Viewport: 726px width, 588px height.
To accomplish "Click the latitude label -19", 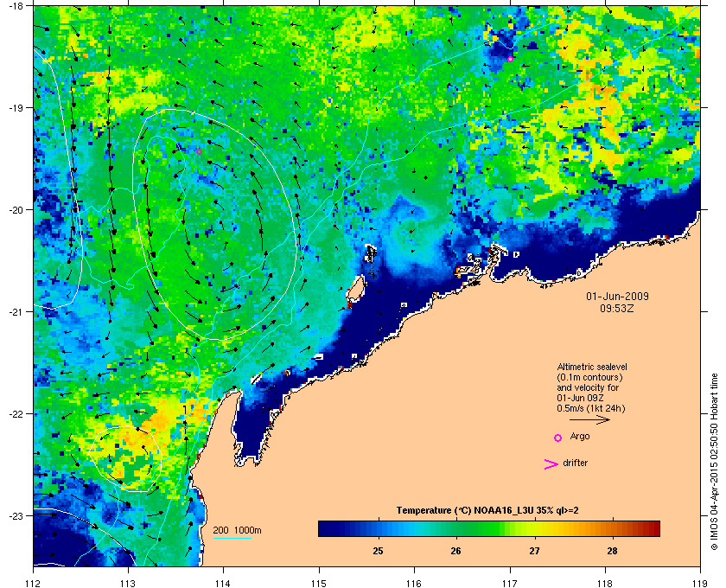I will [16, 107].
